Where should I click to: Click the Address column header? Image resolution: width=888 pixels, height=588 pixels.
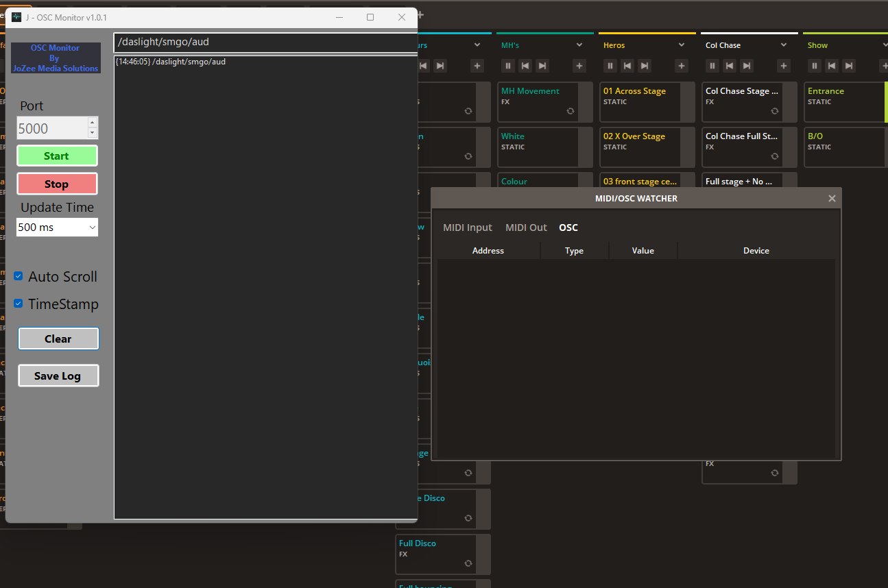click(488, 251)
